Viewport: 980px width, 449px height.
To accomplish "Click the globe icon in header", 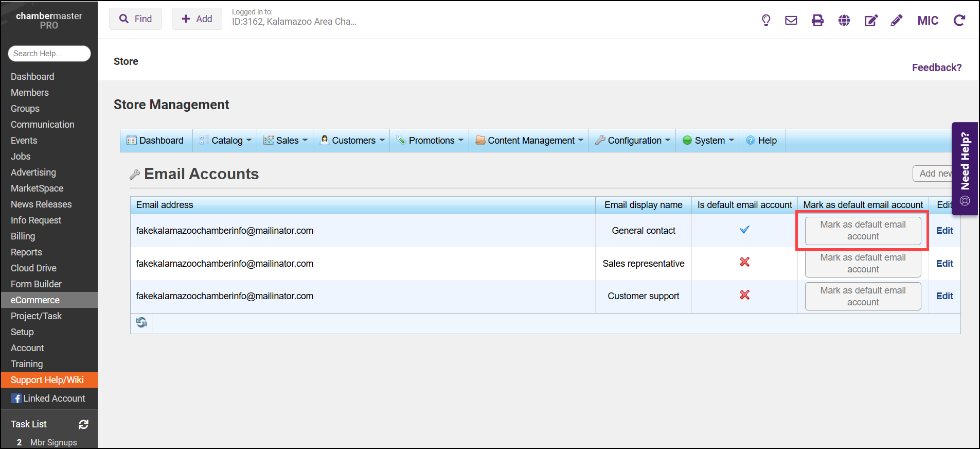I will click(x=844, y=21).
